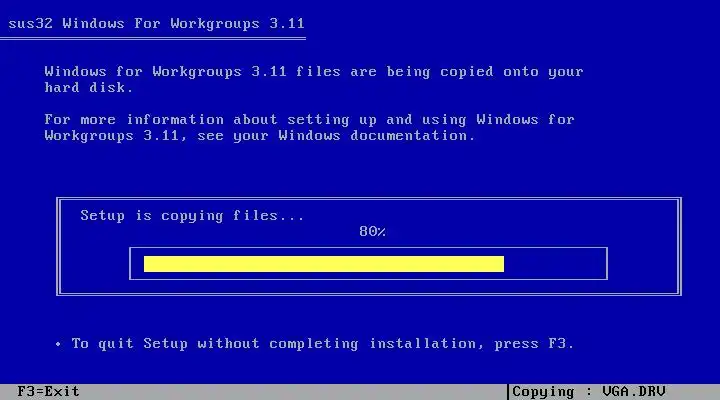Click the yellow filled progress bar

tap(324, 264)
